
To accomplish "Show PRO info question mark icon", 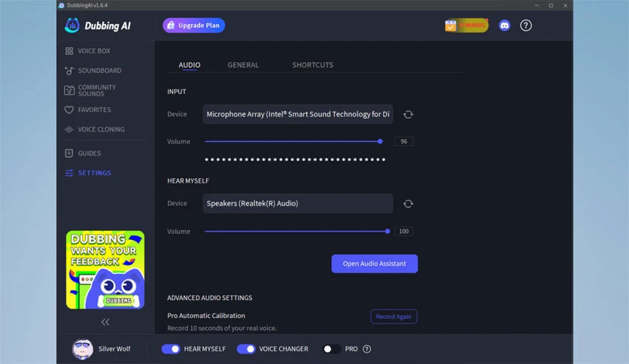I will tap(366, 349).
